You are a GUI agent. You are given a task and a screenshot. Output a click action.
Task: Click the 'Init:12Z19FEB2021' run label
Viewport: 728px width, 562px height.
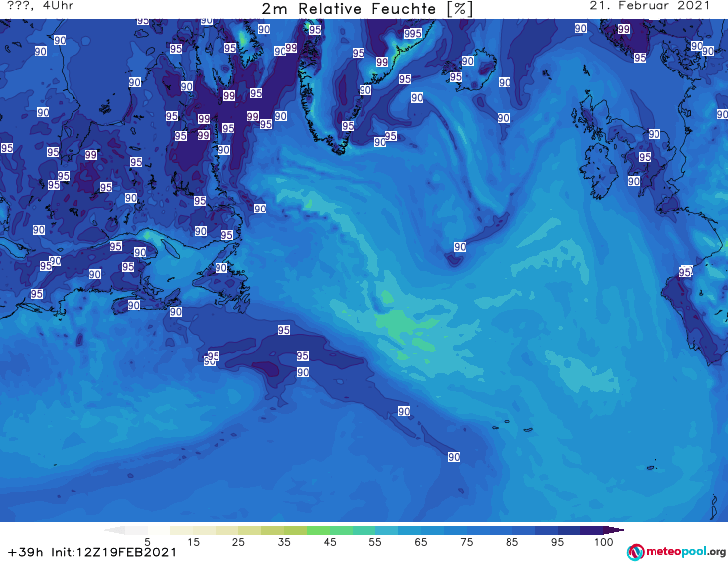[114, 552]
